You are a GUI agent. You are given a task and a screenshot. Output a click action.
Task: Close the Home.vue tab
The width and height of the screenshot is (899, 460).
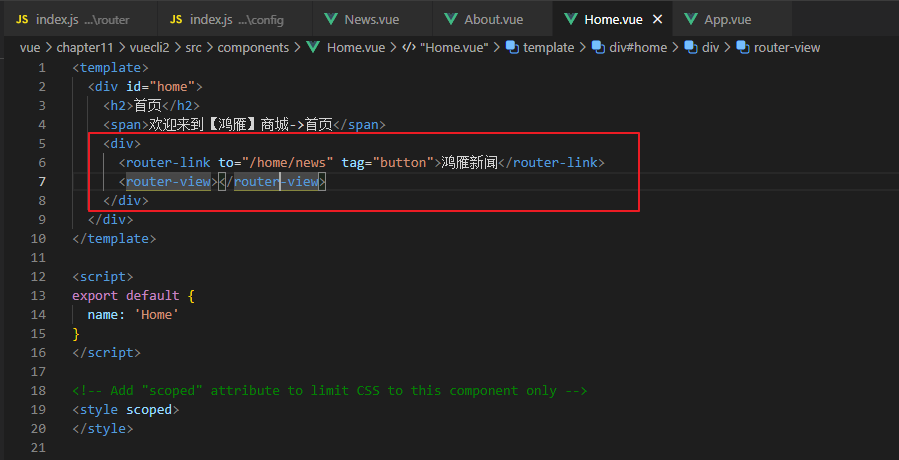coord(658,19)
